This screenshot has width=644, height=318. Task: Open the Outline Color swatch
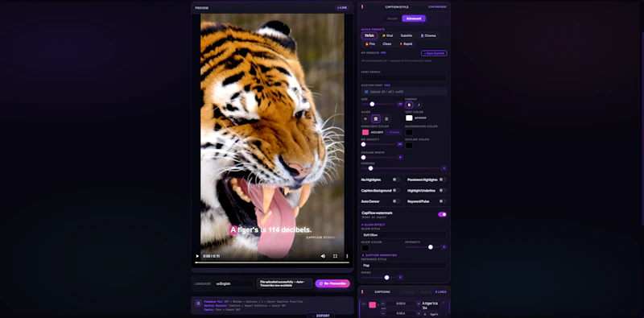click(409, 146)
